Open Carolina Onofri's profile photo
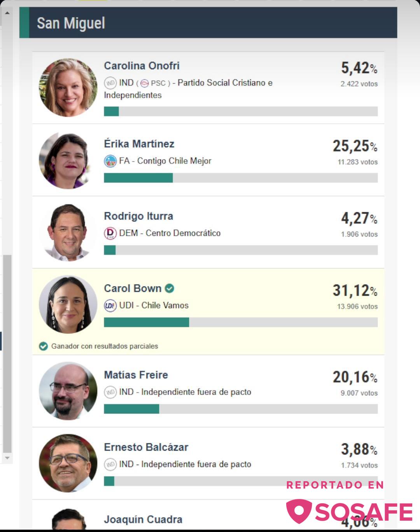420x532 pixels. pos(68,88)
